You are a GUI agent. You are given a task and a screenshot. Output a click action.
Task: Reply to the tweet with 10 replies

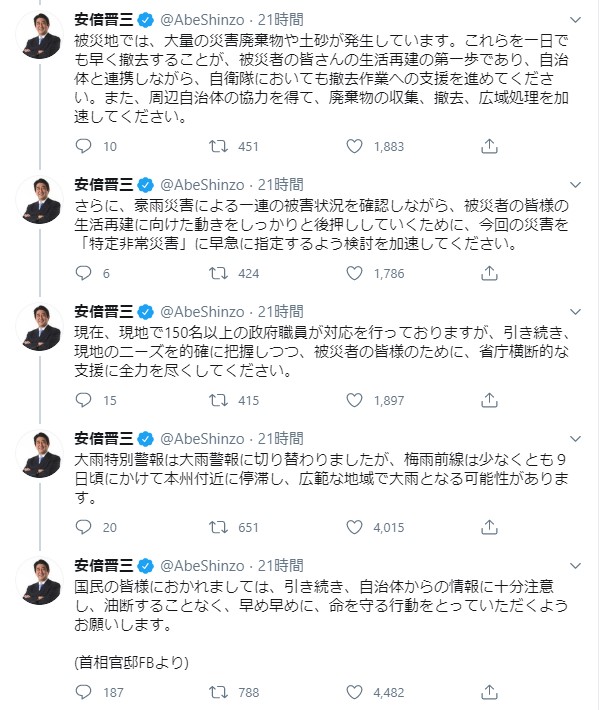[84, 146]
